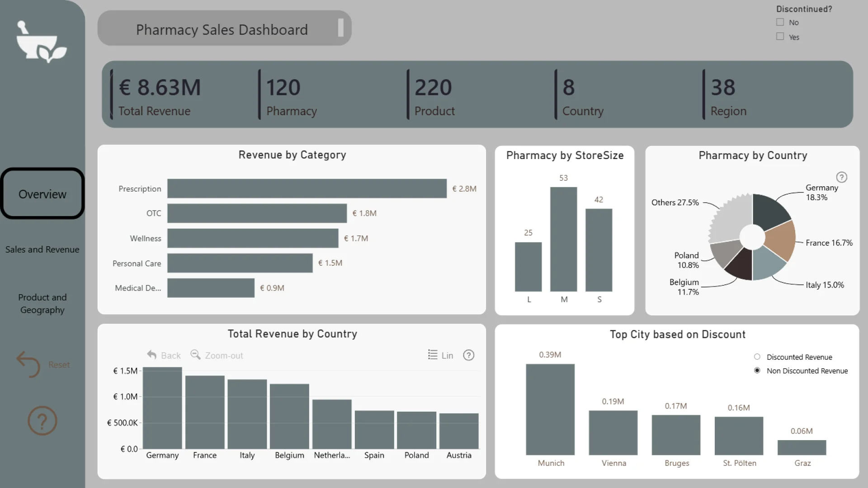Click the Reset undo arrow icon

coord(28,364)
